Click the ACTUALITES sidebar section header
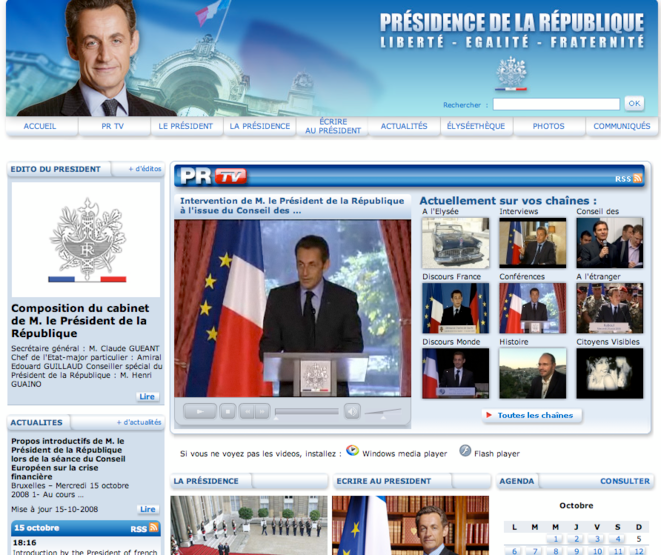 36,422
